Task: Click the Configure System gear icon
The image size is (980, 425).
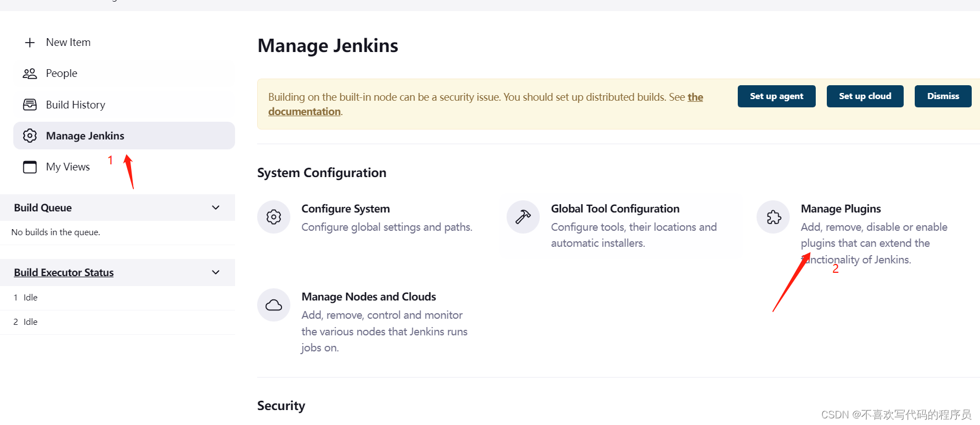Action: 274,217
